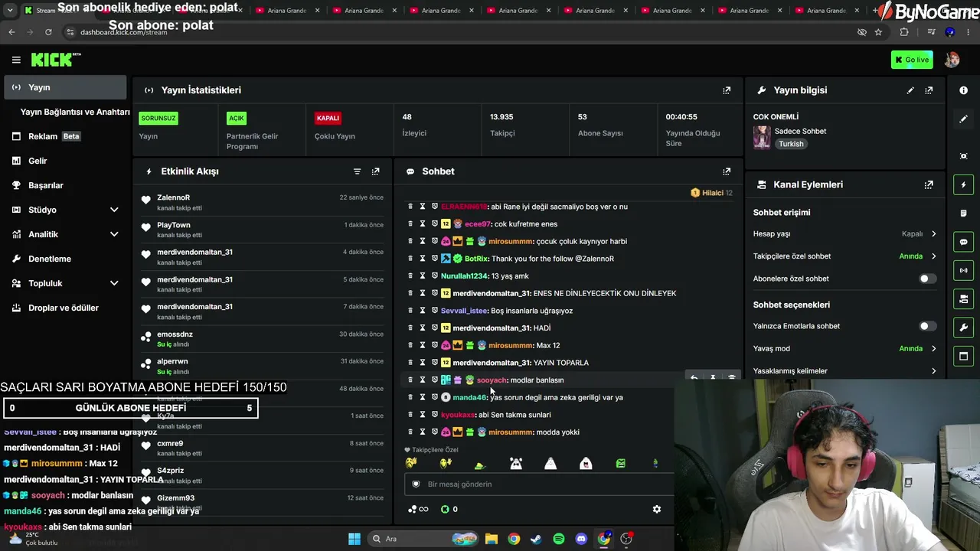
Task: Toggle activity feed lightning panel in right rail
Action: pos(963,184)
